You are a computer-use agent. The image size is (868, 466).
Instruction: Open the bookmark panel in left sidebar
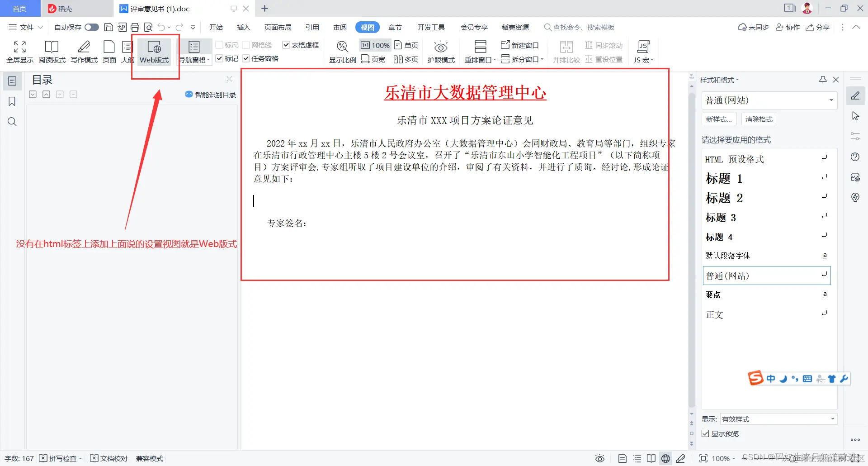12,101
